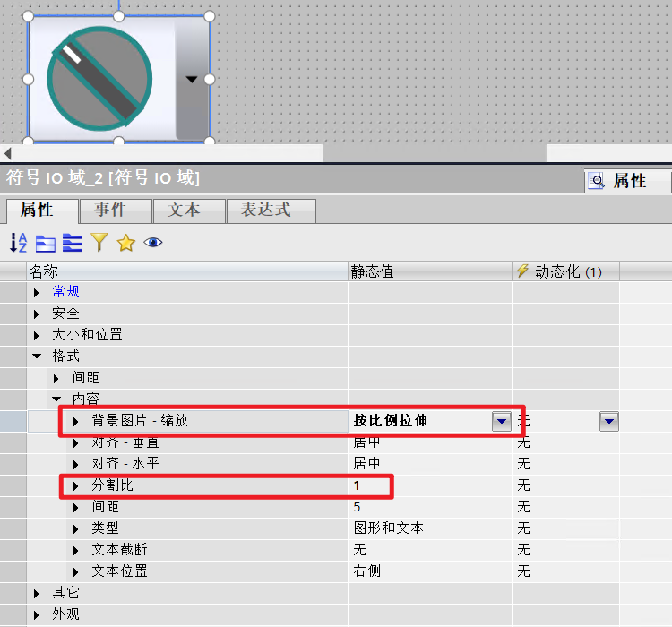Expand the 类型 property
The image size is (672, 627).
click(76, 529)
